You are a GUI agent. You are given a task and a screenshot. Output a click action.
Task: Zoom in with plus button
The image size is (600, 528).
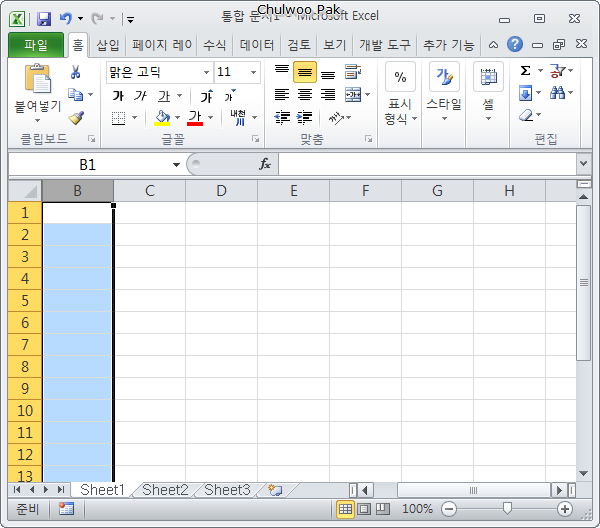pos(565,509)
